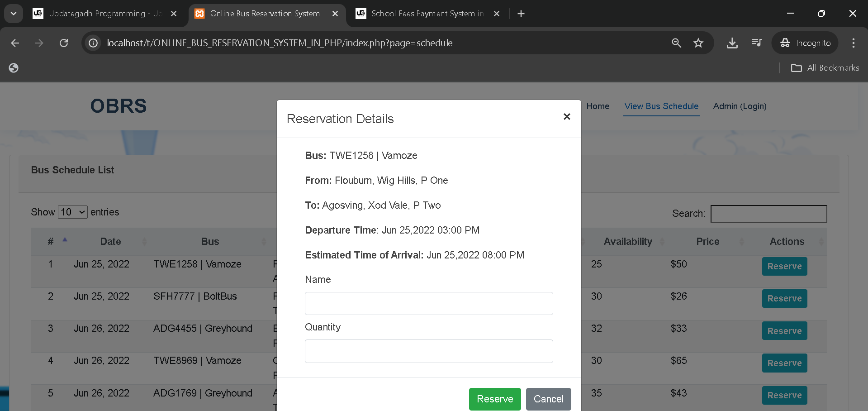Screen dimensions: 868x411
Task: Open the Admin (Login) nav link
Action: (739, 106)
